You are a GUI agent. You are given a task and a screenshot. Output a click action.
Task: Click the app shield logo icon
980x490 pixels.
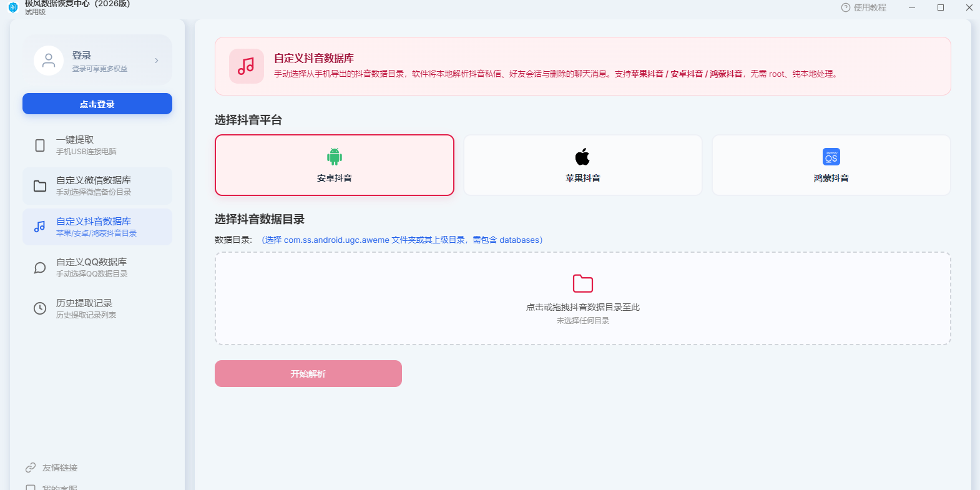point(12,7)
